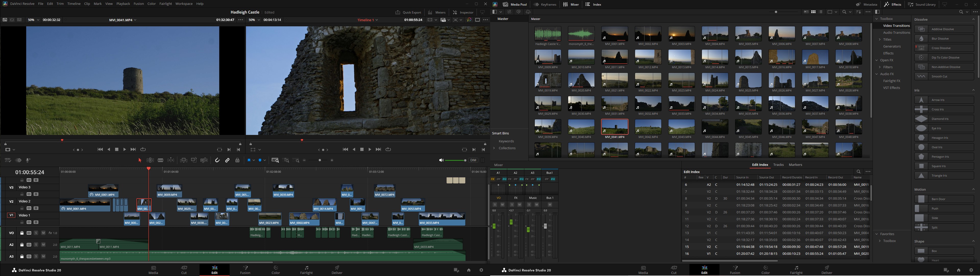The width and height of the screenshot is (980, 276).
Task: Adjust the A2 FX channel fader
Action: 511,222
